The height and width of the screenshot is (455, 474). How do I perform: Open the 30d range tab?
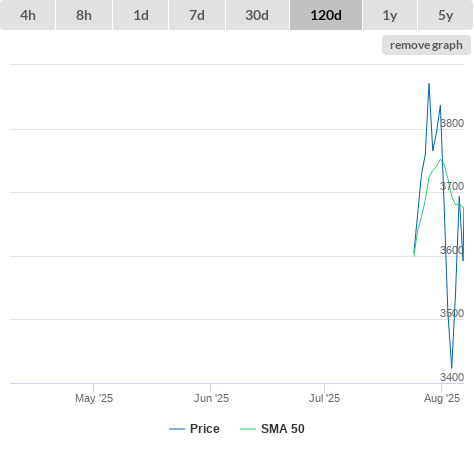pos(257,15)
